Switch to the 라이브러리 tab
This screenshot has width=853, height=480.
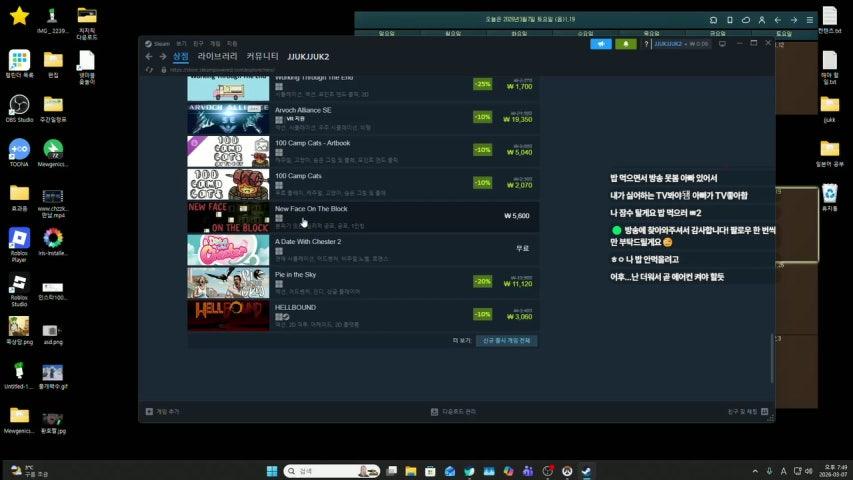(217, 57)
